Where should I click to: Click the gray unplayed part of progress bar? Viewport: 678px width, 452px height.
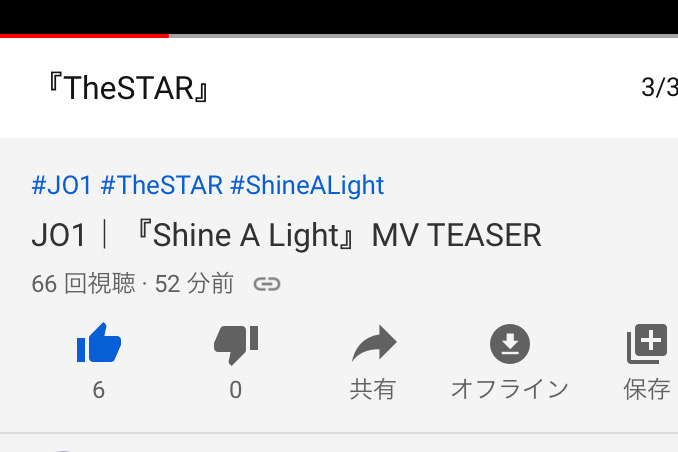coord(423,36)
